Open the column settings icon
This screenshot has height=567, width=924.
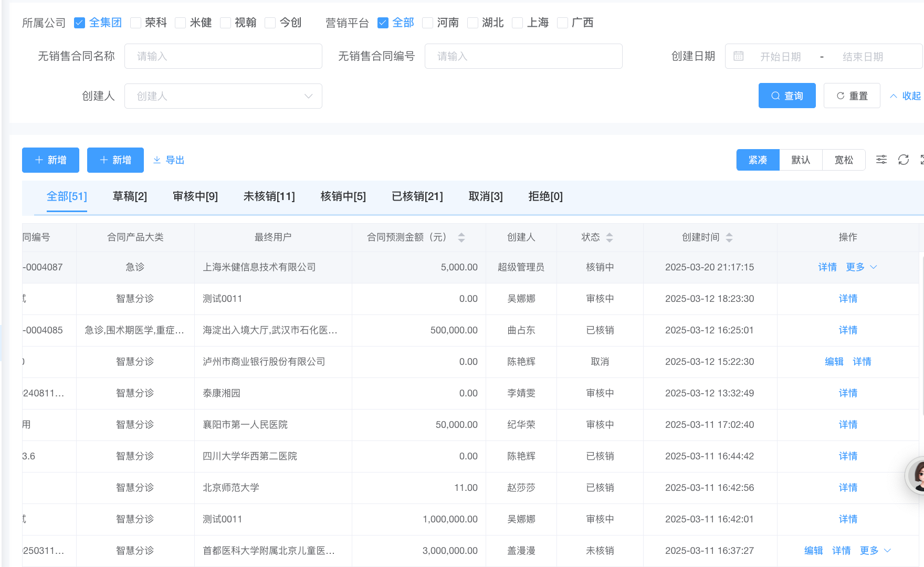881,160
